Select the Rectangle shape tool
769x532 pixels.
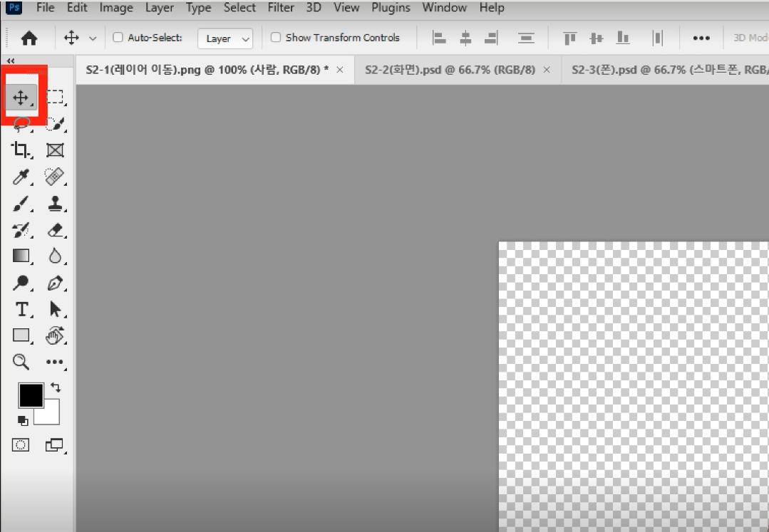[x=21, y=335]
